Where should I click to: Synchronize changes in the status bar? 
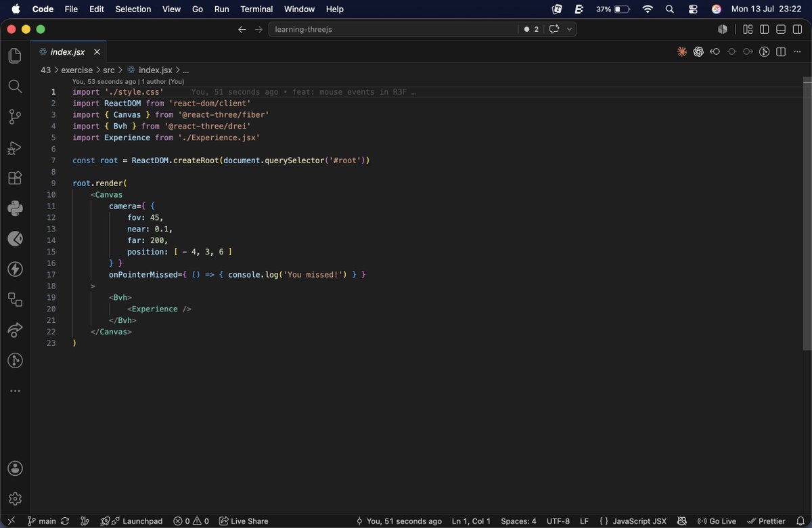(x=65, y=521)
